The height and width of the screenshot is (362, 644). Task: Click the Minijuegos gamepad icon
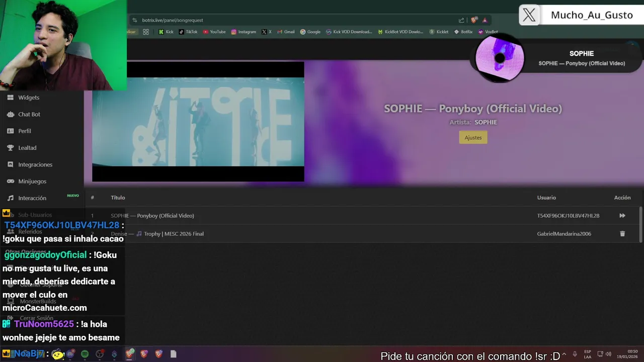[x=10, y=181]
